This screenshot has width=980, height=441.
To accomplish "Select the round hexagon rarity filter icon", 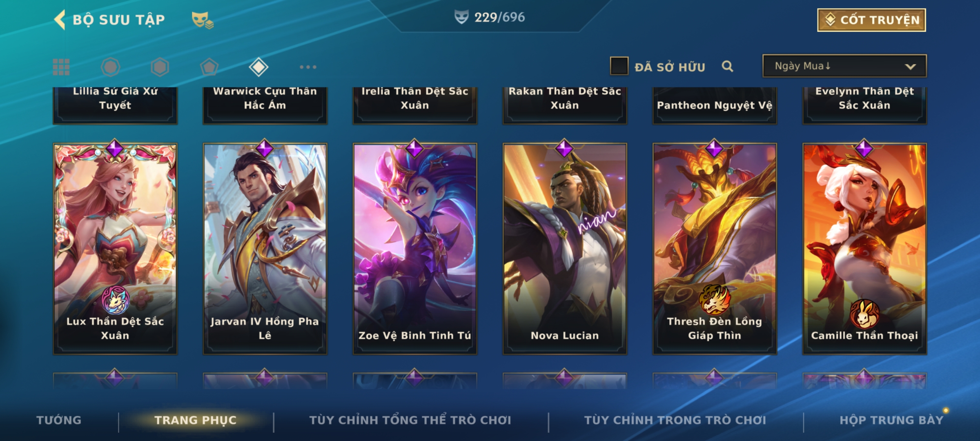I will [x=110, y=67].
